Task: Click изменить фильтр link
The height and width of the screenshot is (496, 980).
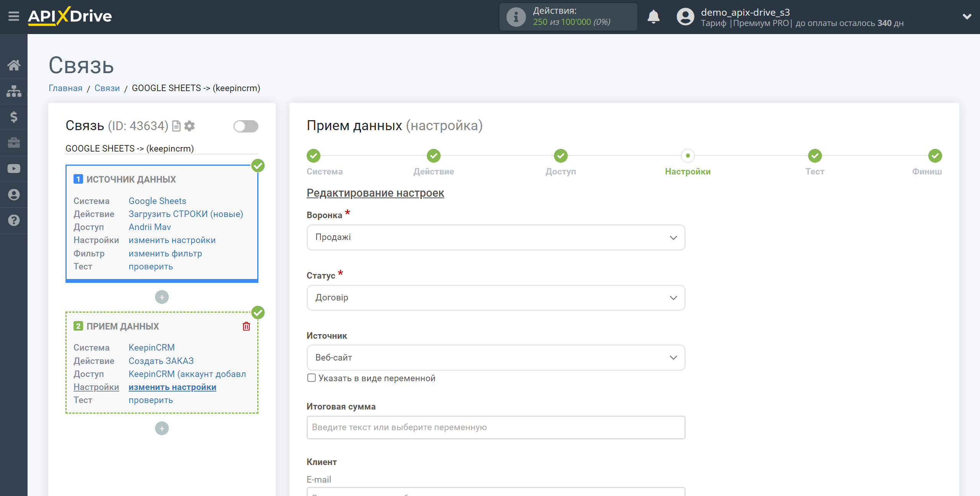Action: click(x=165, y=253)
